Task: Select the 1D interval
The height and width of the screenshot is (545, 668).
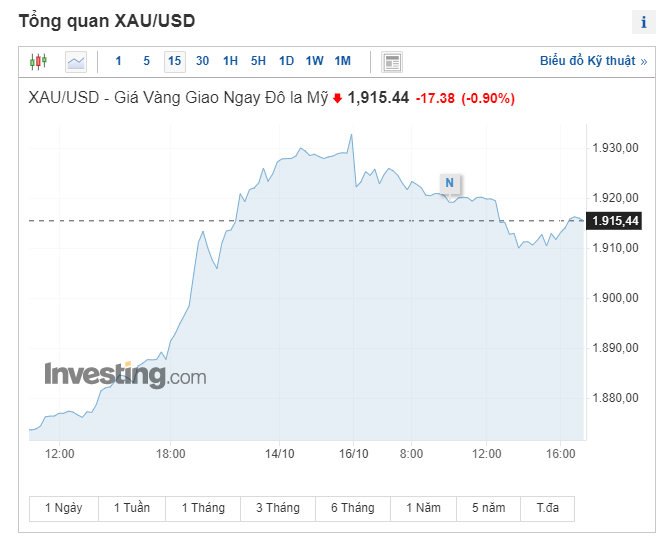Action: pos(286,61)
